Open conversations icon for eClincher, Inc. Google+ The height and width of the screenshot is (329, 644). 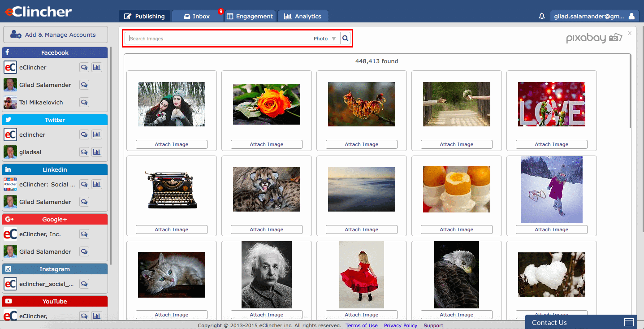click(x=84, y=234)
